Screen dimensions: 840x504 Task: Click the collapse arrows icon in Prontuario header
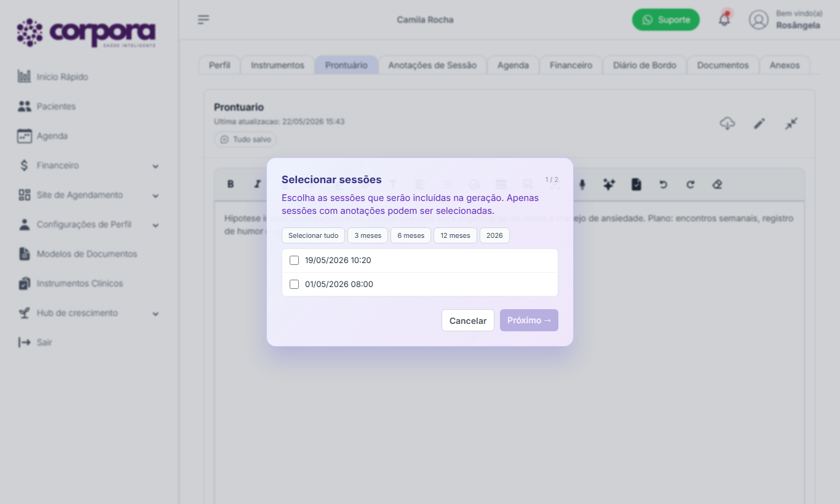tap(791, 124)
